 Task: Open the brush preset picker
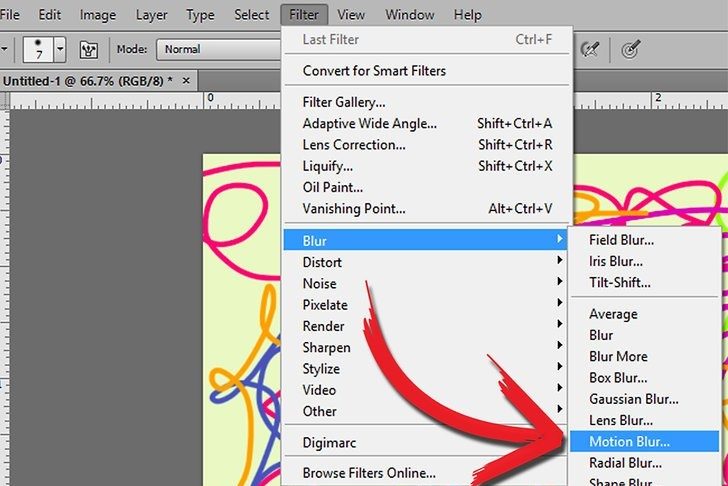(x=36, y=49)
